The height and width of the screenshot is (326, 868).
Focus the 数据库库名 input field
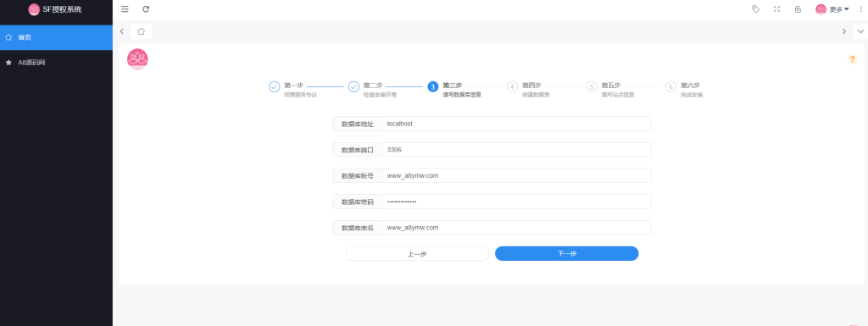pyautogui.click(x=517, y=228)
